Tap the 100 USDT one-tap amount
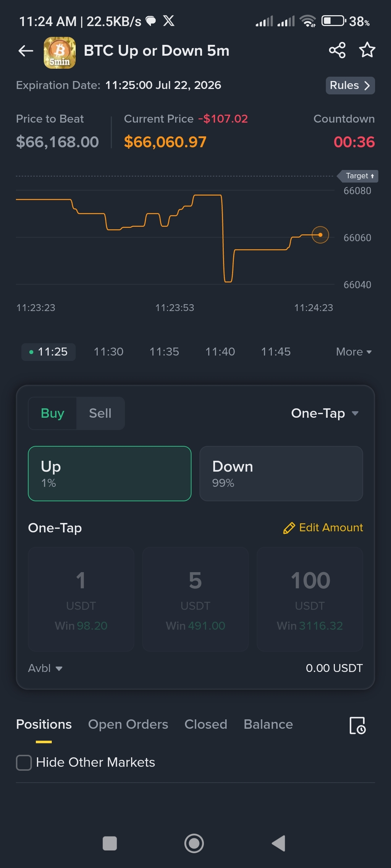 310,599
